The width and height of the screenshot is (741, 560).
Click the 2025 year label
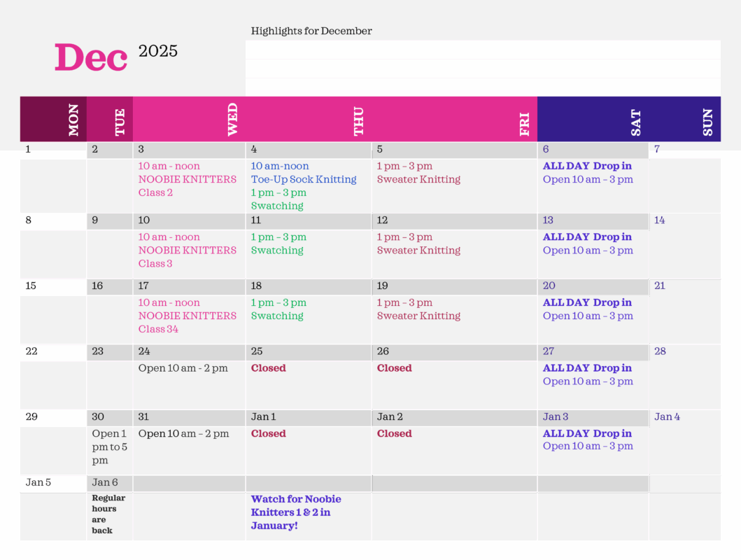click(158, 51)
